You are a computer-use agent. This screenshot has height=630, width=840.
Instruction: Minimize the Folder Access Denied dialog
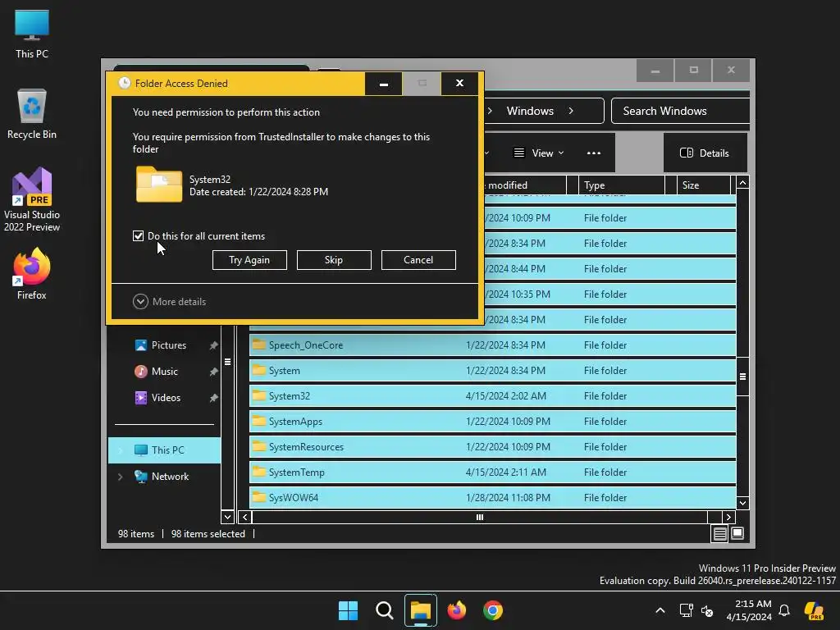384,84
